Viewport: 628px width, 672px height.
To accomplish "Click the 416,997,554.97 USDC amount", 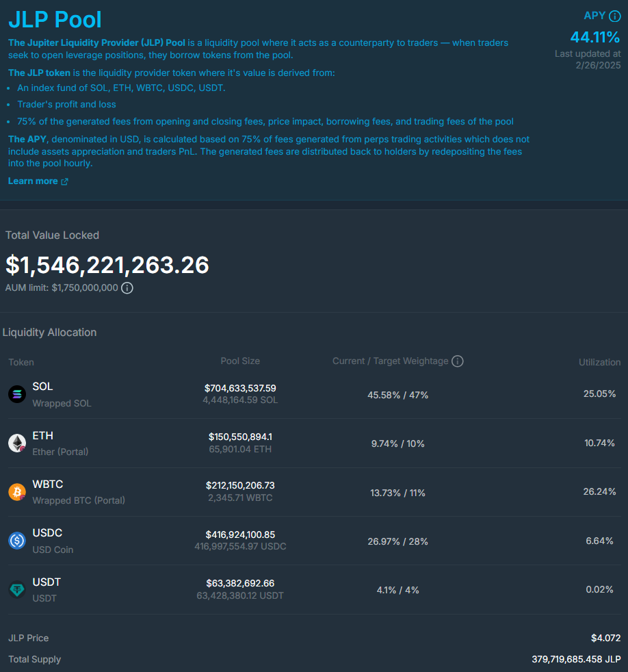I will (240, 547).
